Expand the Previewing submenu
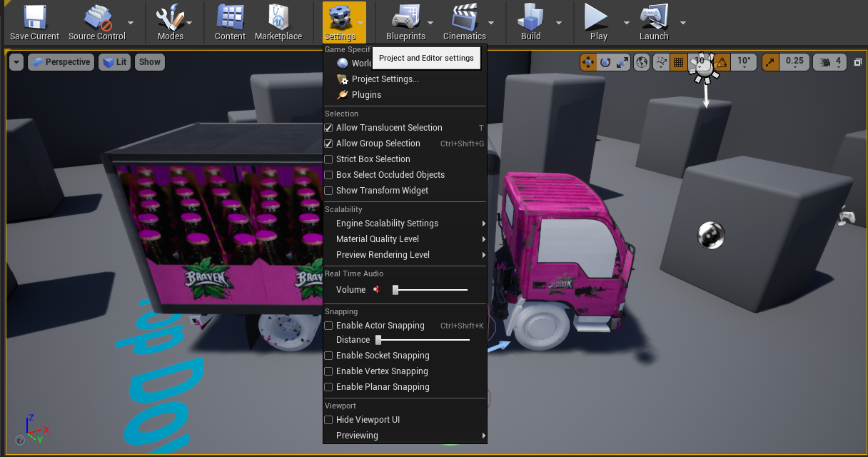 (x=405, y=436)
